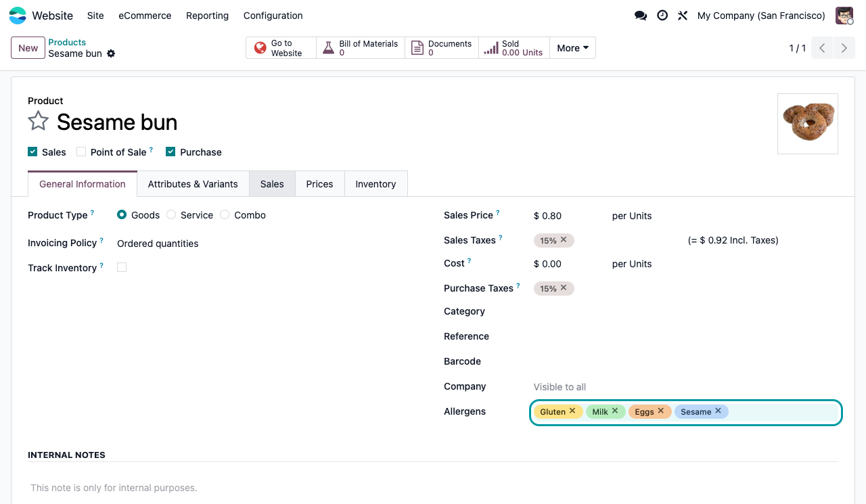Go to previous record arrow
Image resolution: width=866 pixels, height=504 pixels.
point(822,48)
